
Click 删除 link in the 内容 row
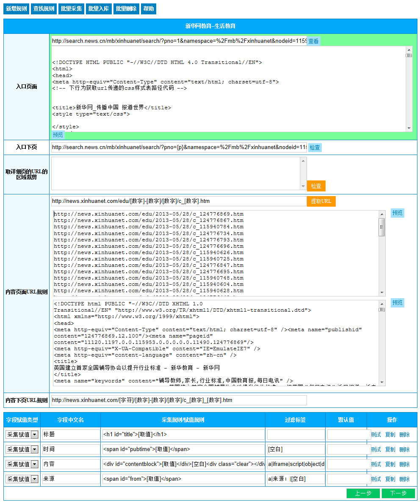click(404, 464)
